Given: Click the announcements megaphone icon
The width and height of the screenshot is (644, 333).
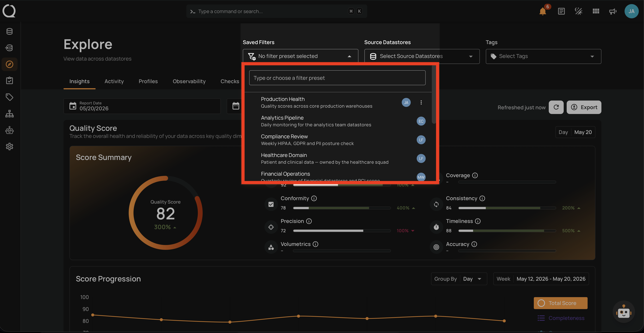Looking at the screenshot, I should pyautogui.click(x=613, y=11).
